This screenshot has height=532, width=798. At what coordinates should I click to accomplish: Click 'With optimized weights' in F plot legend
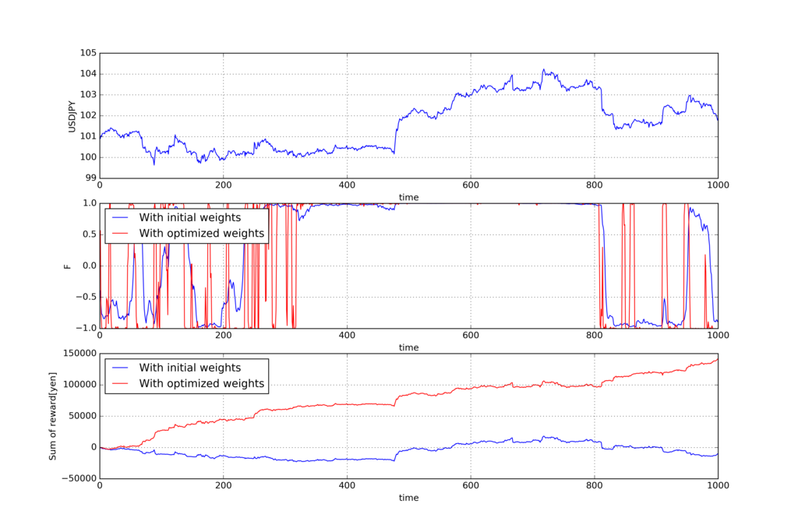coord(202,233)
